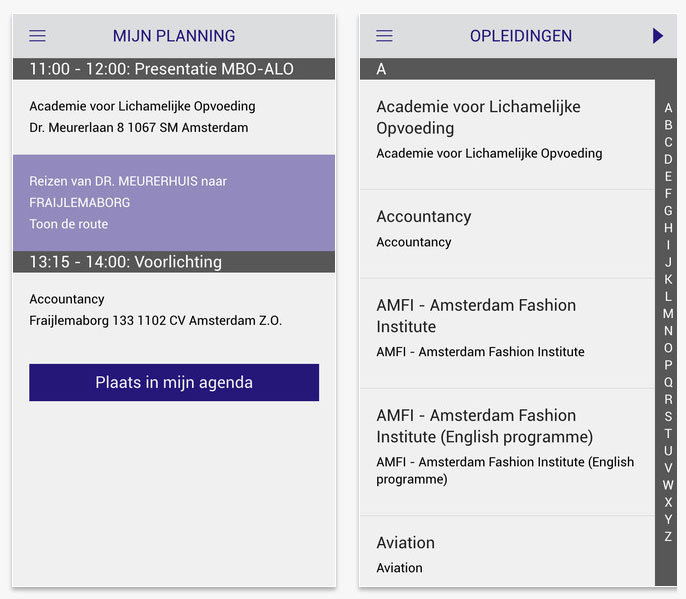Image resolution: width=686 pixels, height=599 pixels.
Task: Tap letter F in side index
Action: [x=668, y=194]
